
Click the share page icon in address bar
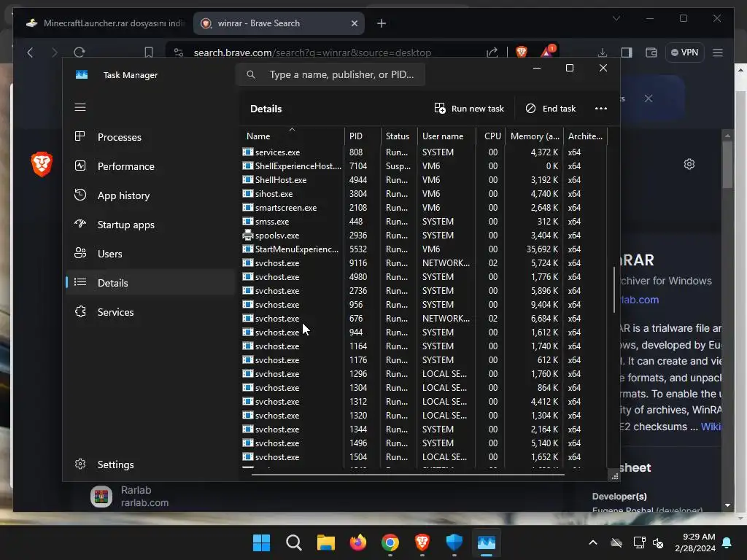click(x=492, y=52)
